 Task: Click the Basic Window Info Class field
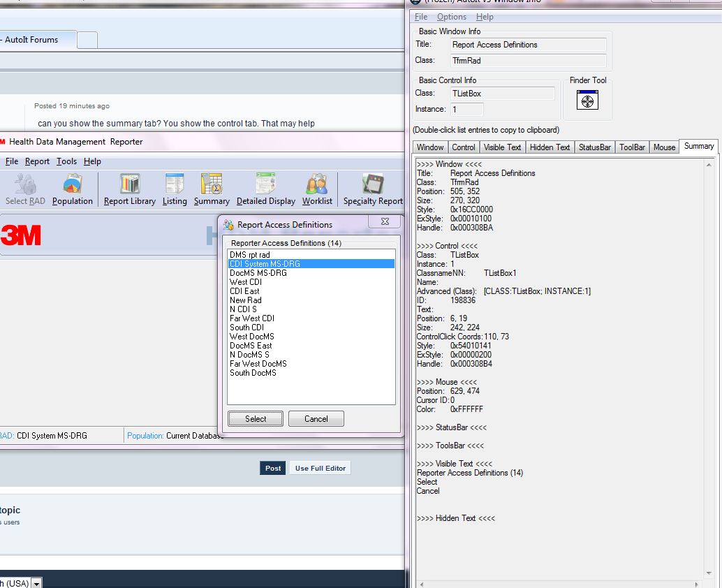(528, 60)
